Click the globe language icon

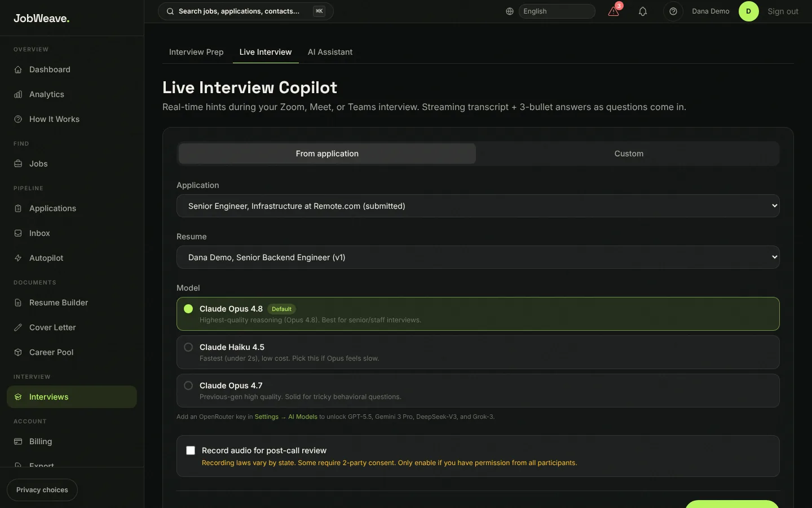coord(510,11)
